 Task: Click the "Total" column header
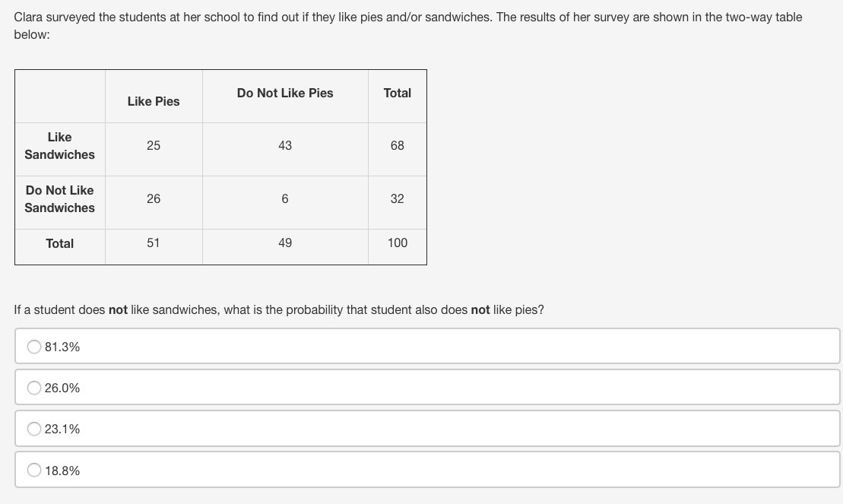[397, 93]
